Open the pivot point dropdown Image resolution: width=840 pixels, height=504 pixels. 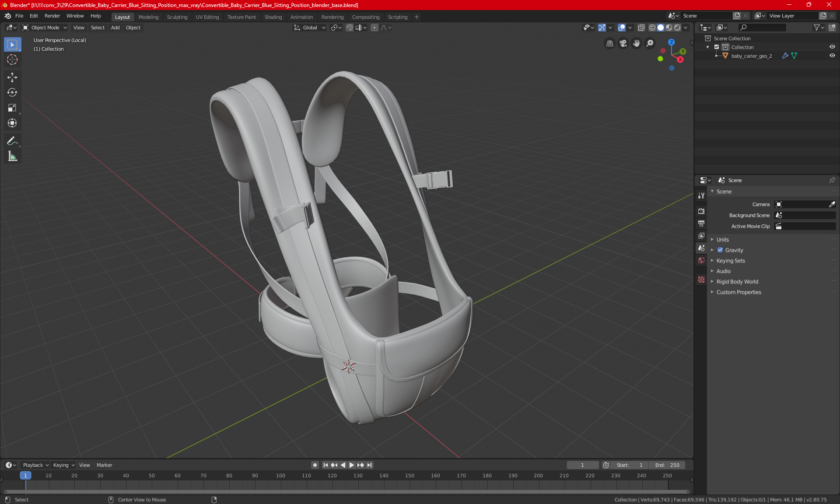point(336,28)
